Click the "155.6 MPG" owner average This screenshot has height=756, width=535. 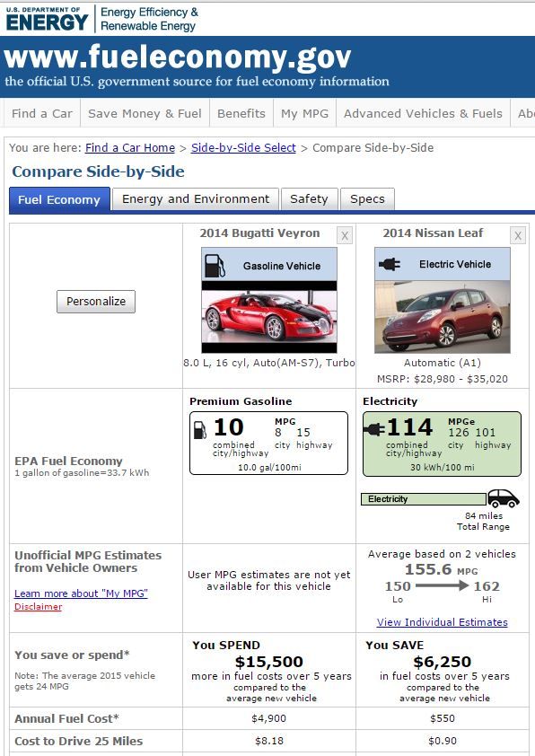441,569
